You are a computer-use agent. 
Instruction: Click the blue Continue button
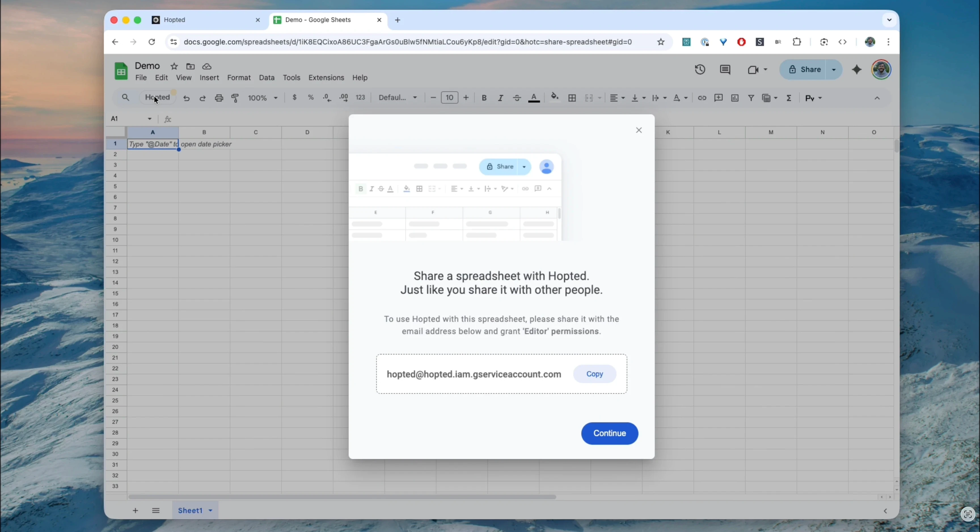[x=609, y=433]
